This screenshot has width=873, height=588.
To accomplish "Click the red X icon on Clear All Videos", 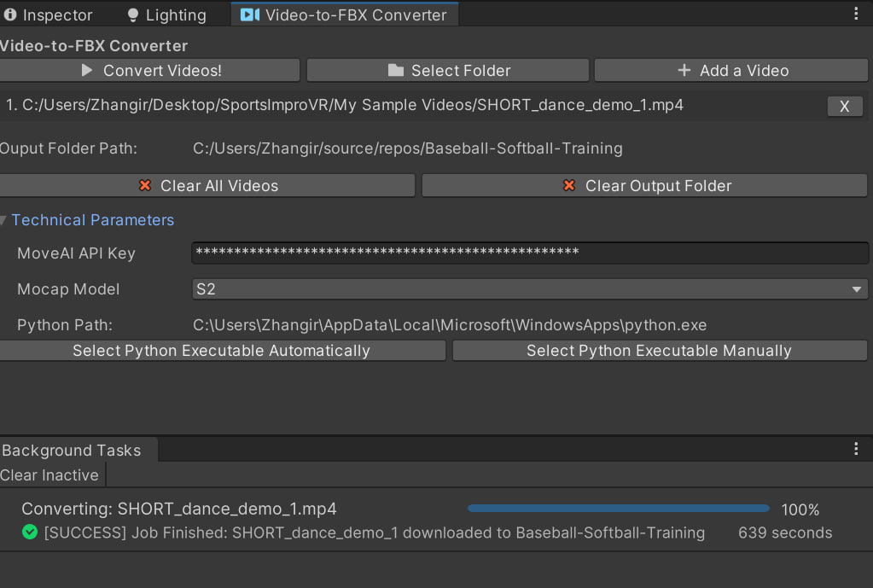I will pos(145,186).
